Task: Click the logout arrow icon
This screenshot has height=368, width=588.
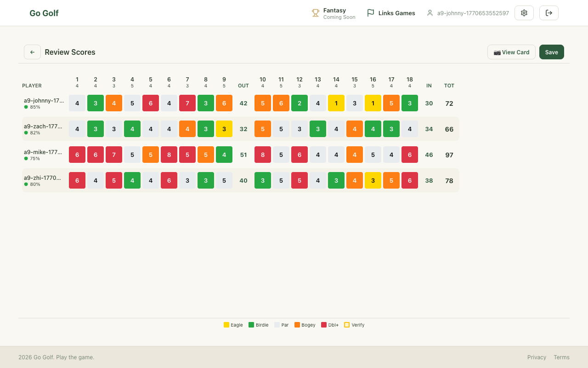Action: click(548, 13)
